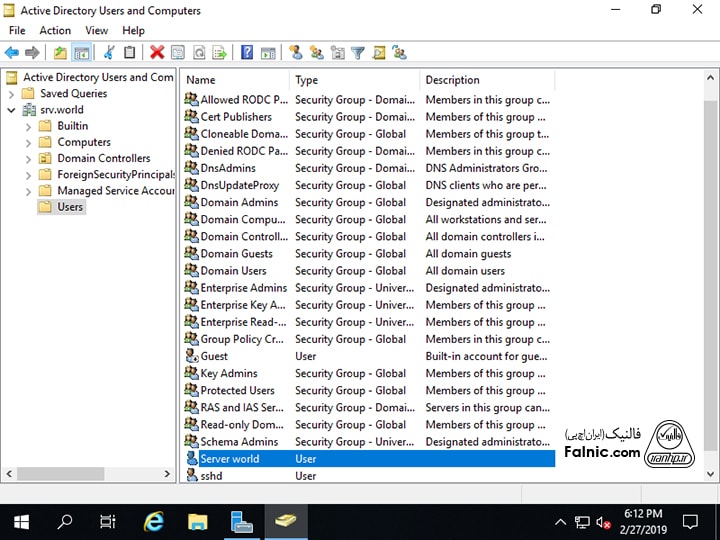Click the Paste clipboard toolbar icon
720x540 pixels.
[x=130, y=53]
